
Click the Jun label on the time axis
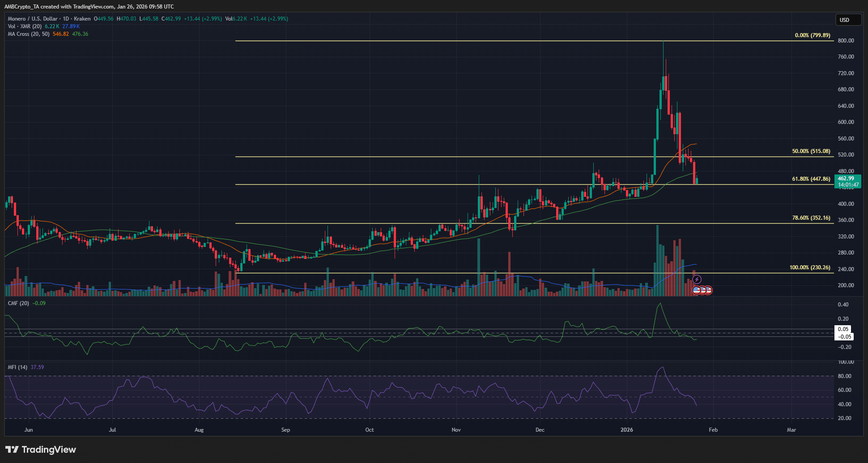coord(28,429)
